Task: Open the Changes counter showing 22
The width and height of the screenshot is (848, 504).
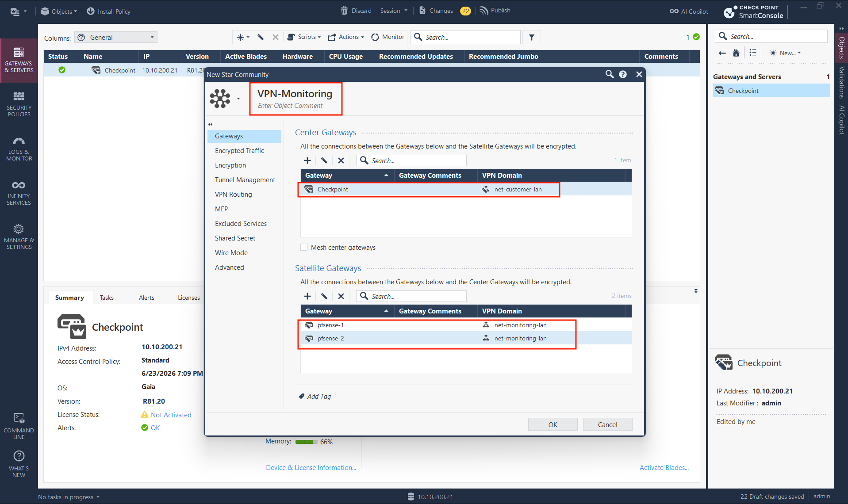Action: coord(465,11)
